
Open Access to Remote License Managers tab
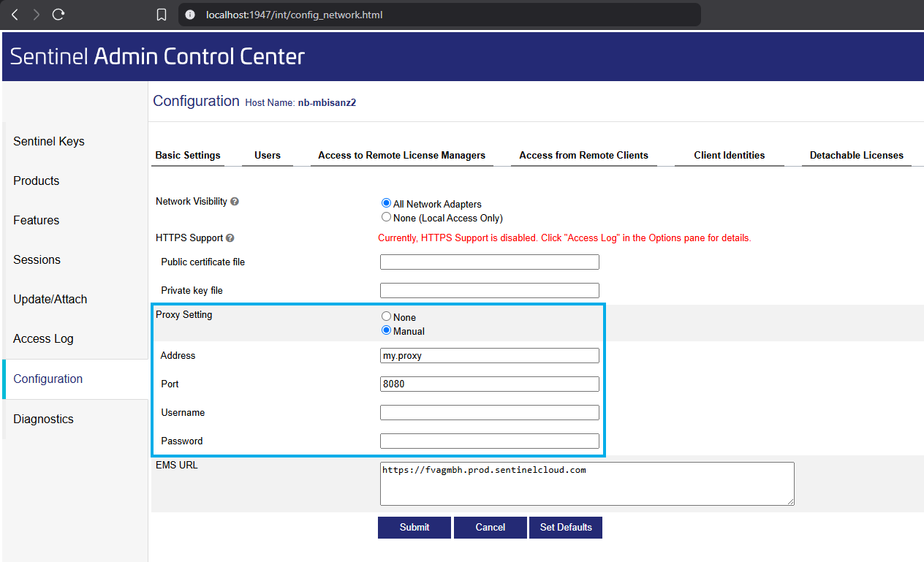(402, 155)
